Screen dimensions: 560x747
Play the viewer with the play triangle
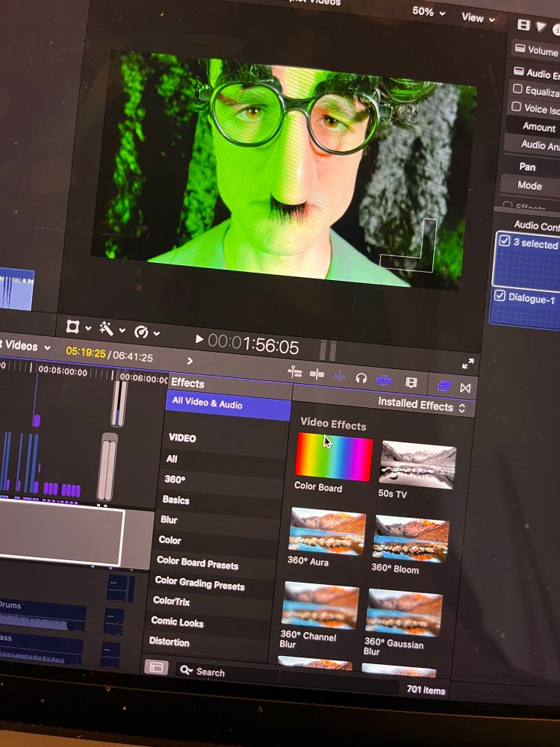click(199, 339)
